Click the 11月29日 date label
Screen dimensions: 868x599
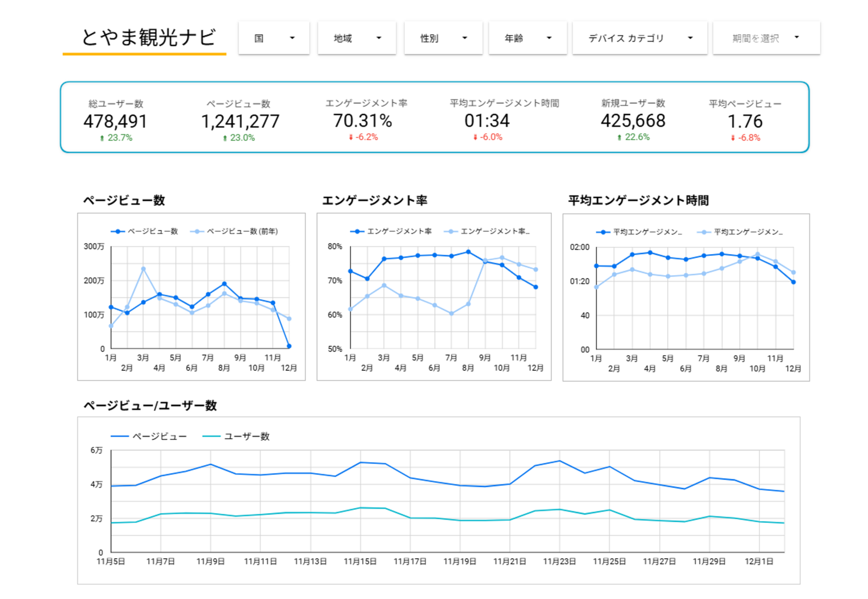pos(709,562)
